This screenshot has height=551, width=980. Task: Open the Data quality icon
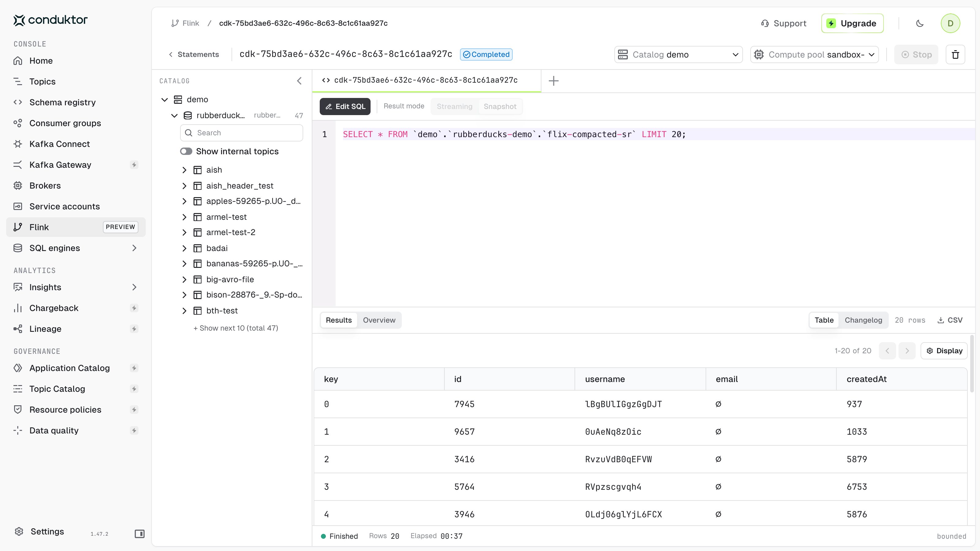[18, 430]
